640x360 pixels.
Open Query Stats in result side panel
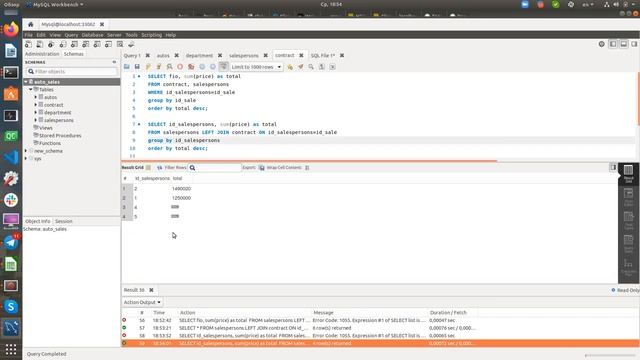click(x=629, y=244)
